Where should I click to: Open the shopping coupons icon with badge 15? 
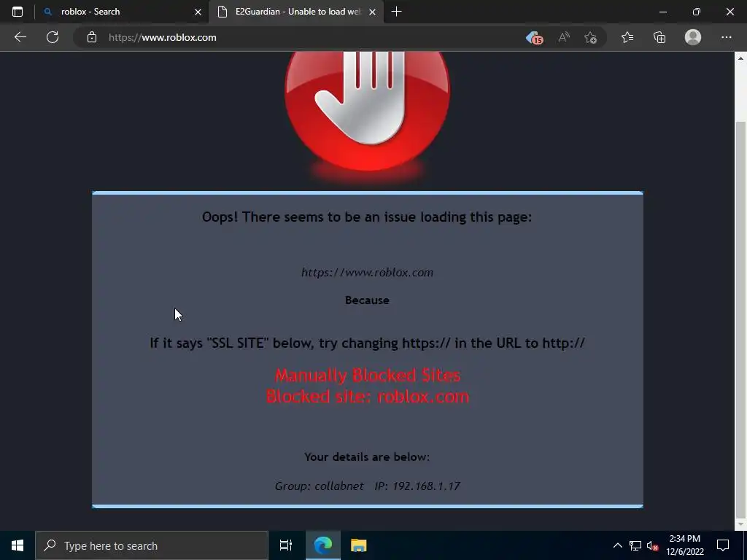[535, 38]
